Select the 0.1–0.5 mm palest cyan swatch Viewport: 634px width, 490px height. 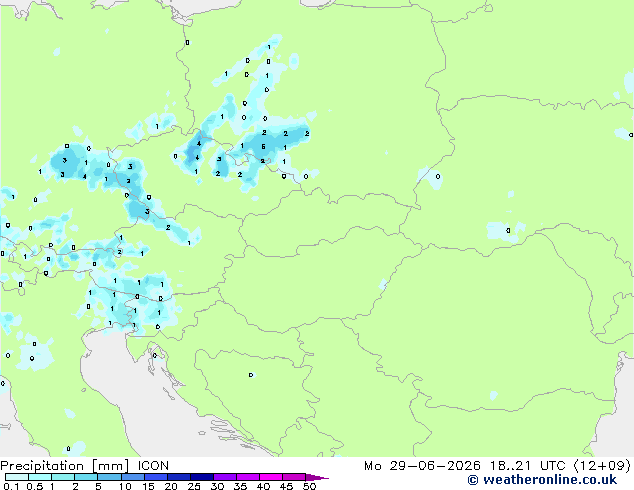(x=17, y=477)
